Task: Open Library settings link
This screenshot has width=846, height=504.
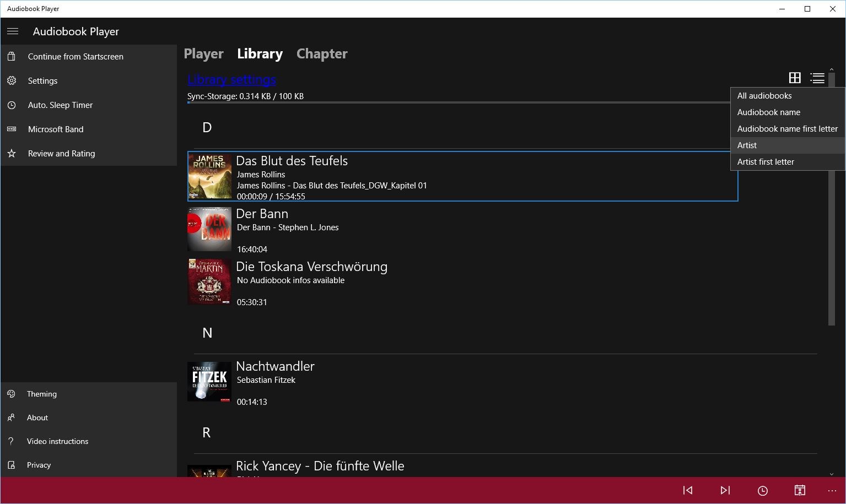Action: (231, 79)
